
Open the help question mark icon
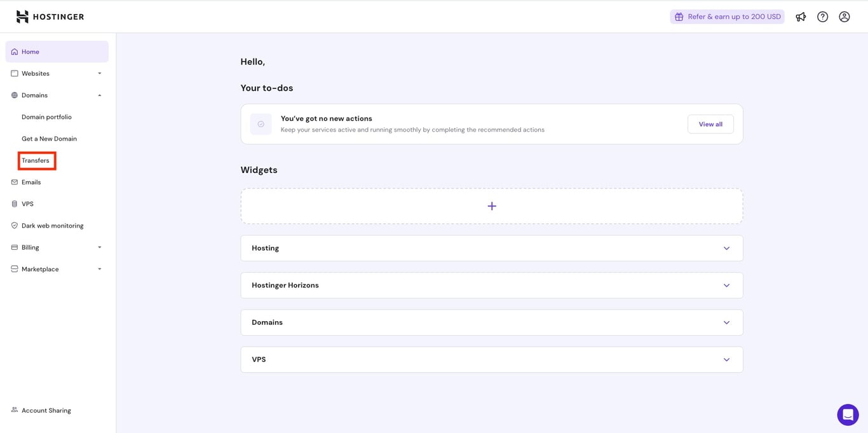(822, 17)
